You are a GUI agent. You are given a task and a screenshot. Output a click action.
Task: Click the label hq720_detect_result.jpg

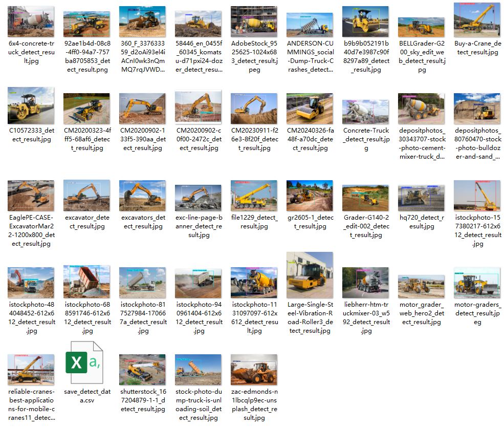tap(422, 222)
